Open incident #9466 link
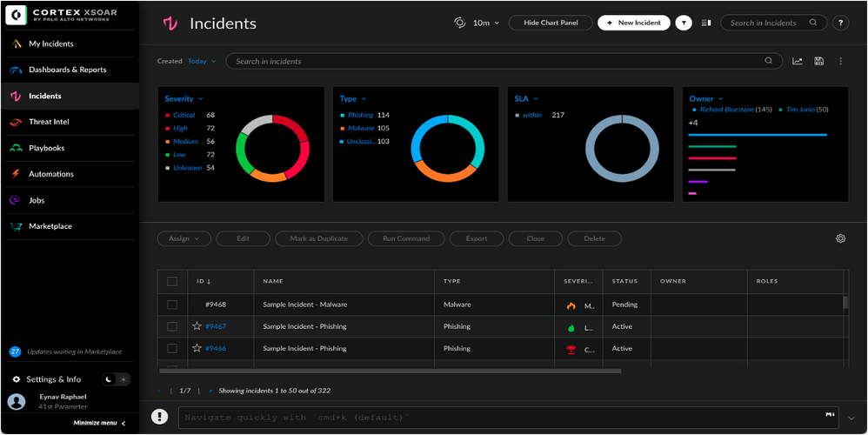868x435 pixels. [215, 348]
